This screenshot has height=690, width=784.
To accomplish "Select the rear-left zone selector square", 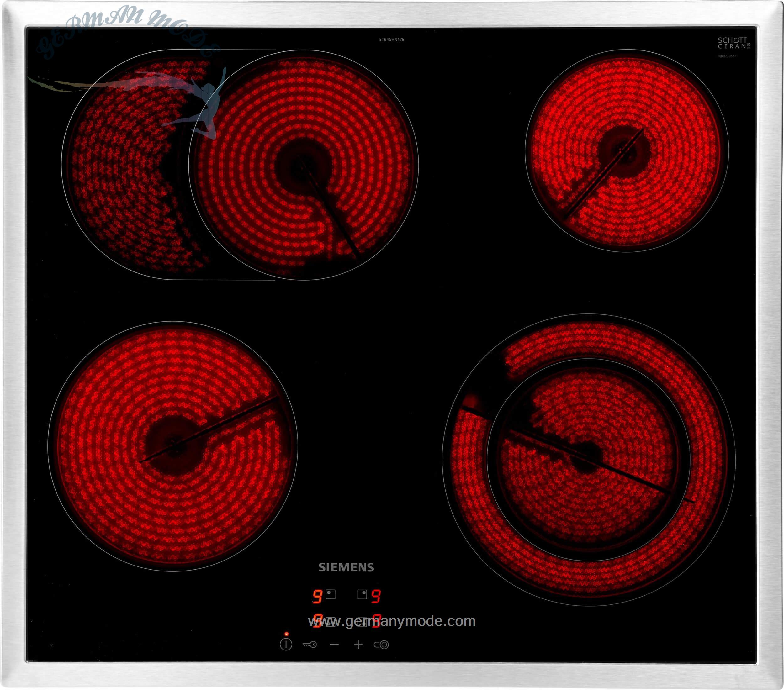I will tap(331, 595).
